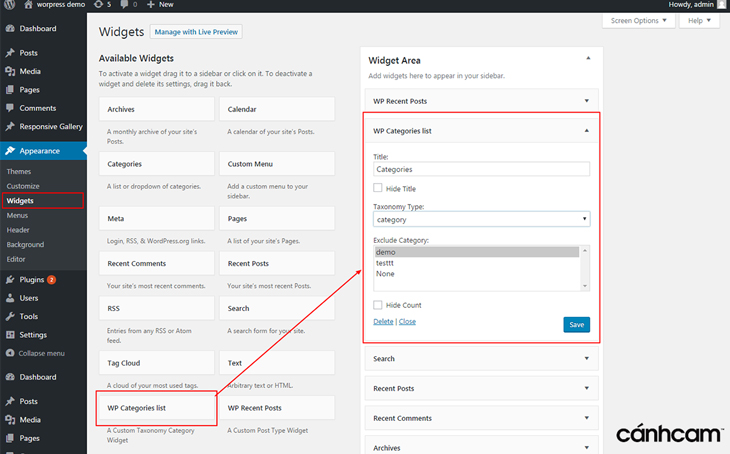Viewport: 730px width, 454px height.
Task: Click the Users person icon in sidebar
Action: point(10,298)
